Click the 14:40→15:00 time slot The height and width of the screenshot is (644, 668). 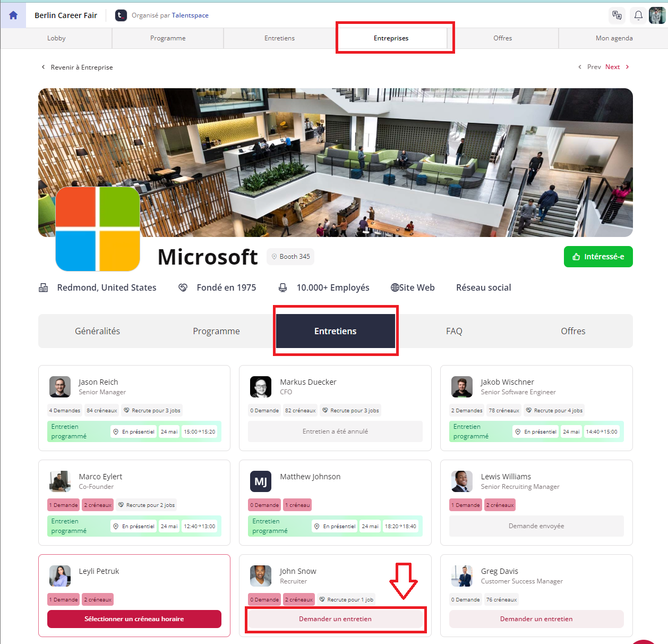coord(602,431)
